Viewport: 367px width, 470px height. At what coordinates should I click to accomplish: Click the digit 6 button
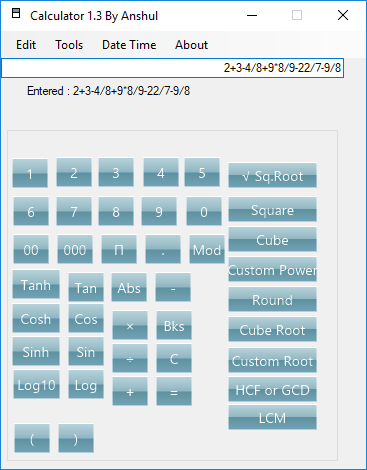click(31, 211)
